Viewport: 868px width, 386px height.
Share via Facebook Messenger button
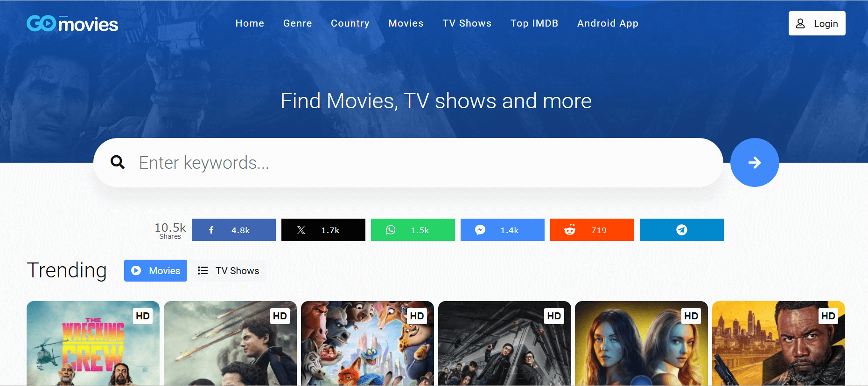[x=502, y=230]
